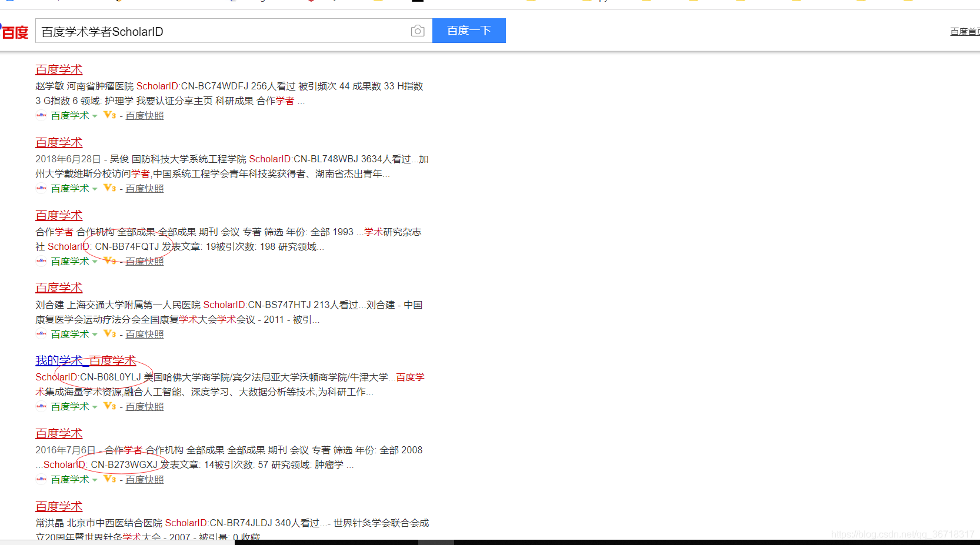
Task: Click the date 2016年7月6日
Action: coord(65,450)
